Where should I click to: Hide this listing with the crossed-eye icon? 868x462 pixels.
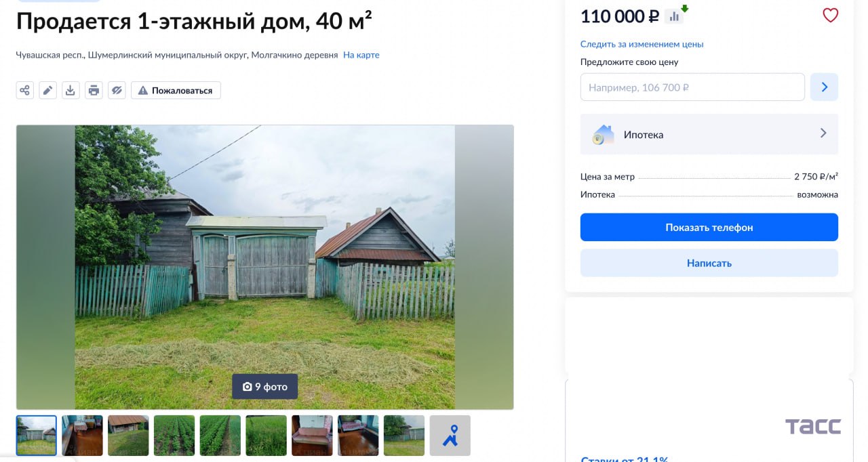(x=117, y=90)
